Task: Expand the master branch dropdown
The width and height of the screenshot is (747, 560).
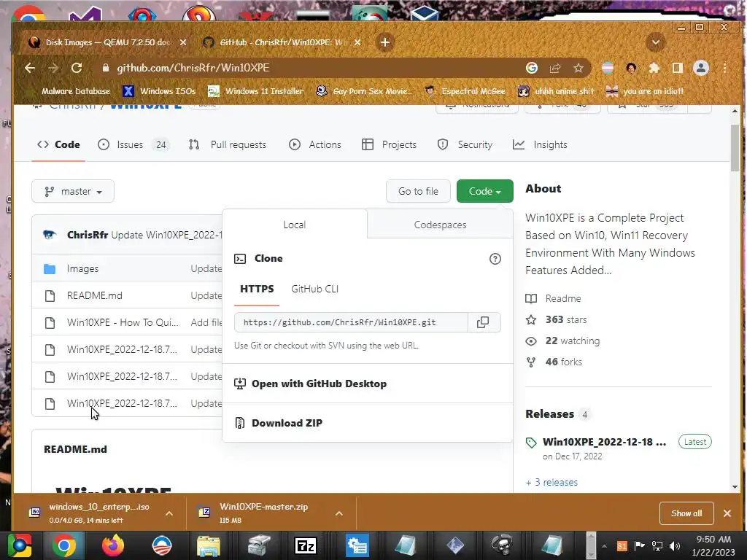Action: pos(73,192)
